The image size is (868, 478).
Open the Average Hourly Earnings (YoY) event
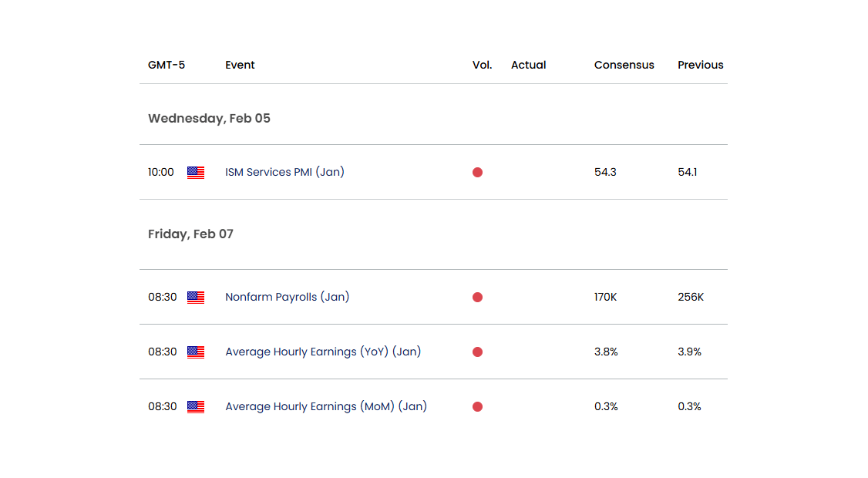[x=323, y=352]
